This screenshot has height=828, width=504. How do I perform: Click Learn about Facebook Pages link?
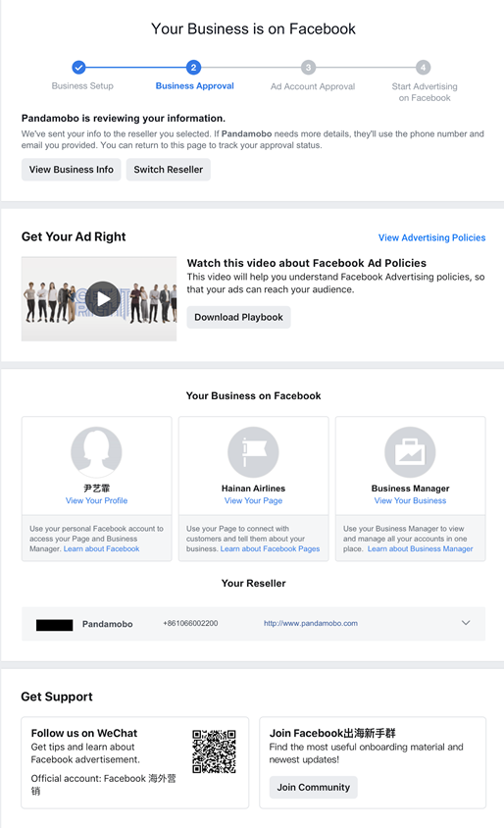tap(270, 549)
